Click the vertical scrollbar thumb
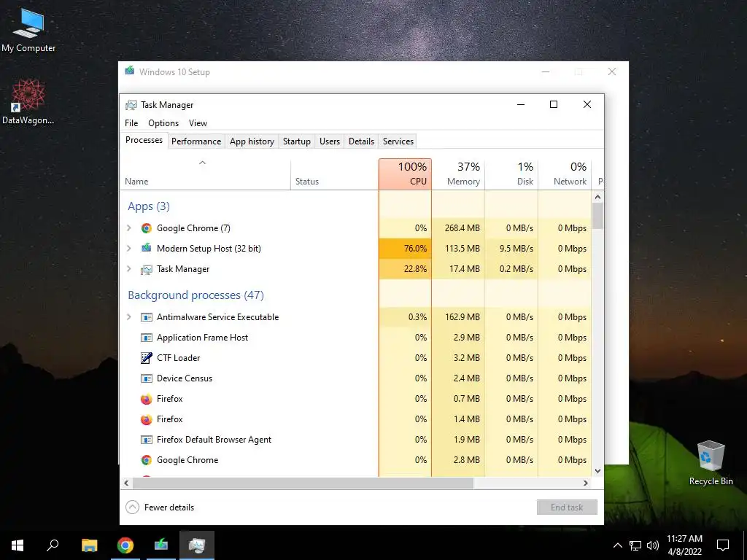The height and width of the screenshot is (560, 747). [x=598, y=216]
